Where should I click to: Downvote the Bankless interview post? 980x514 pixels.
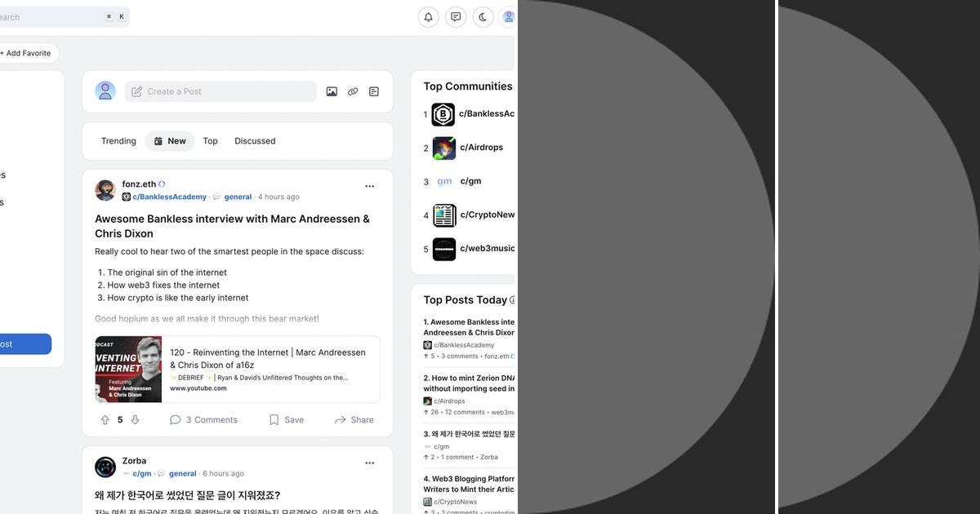[136, 419]
